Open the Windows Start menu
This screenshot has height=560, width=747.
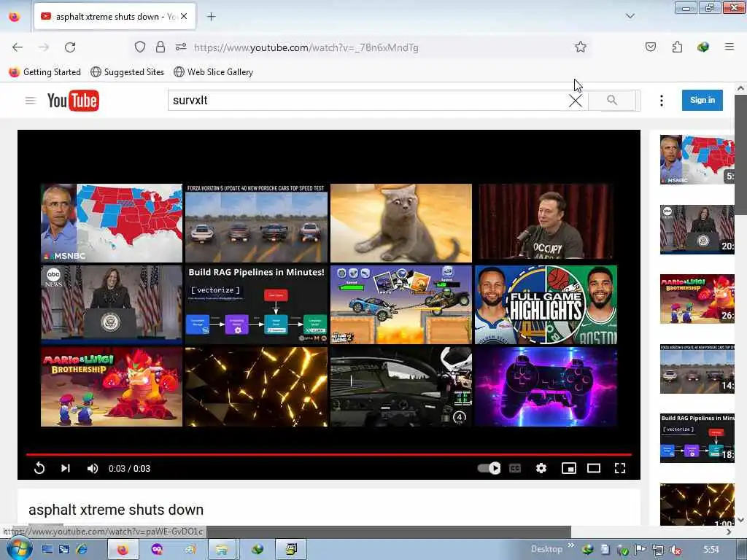pyautogui.click(x=19, y=548)
